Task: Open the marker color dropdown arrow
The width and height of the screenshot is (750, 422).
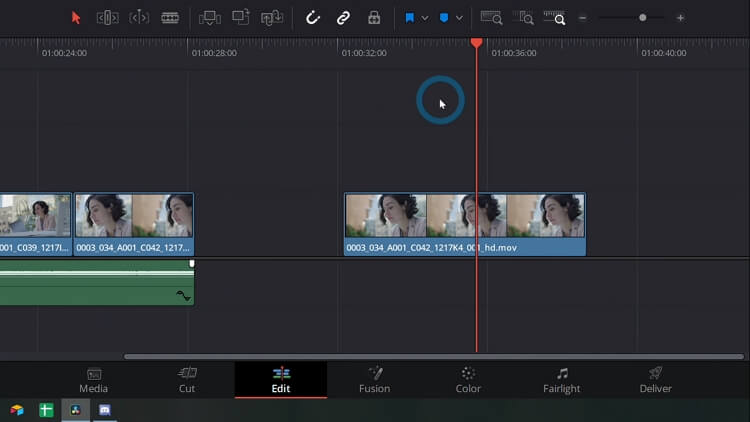Action: (x=459, y=18)
